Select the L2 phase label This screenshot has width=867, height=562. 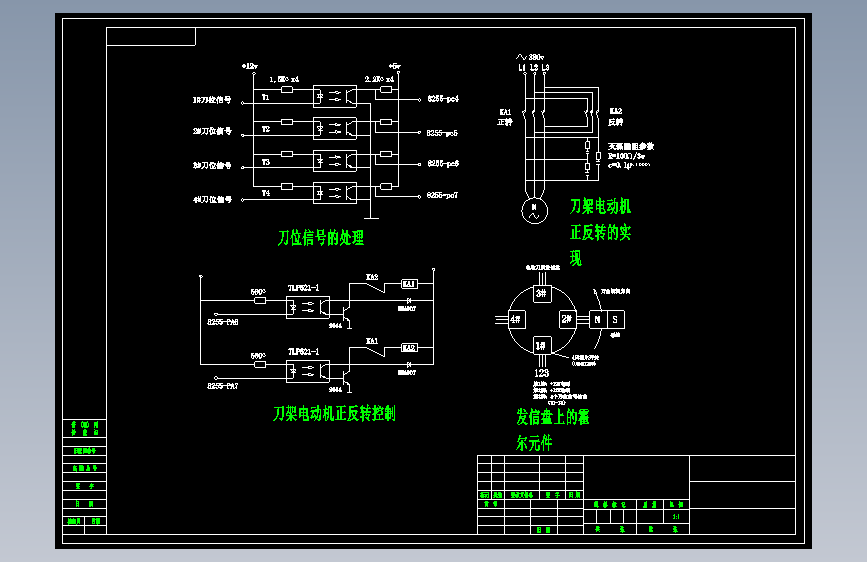pyautogui.click(x=534, y=67)
